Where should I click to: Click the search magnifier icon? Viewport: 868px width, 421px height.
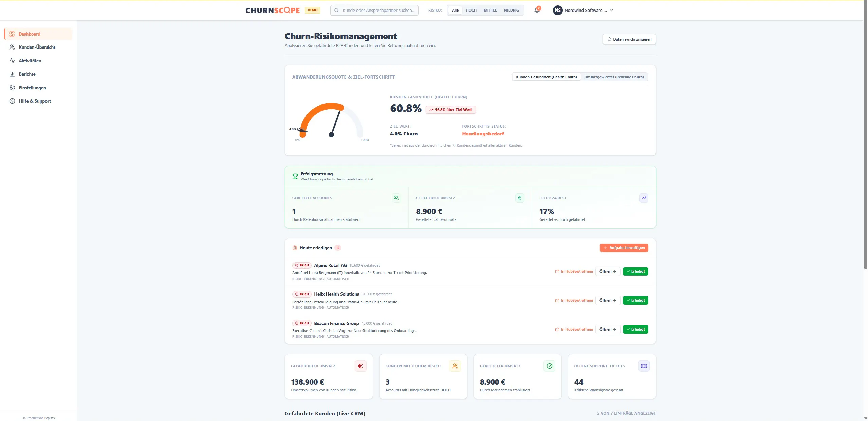[x=336, y=10]
